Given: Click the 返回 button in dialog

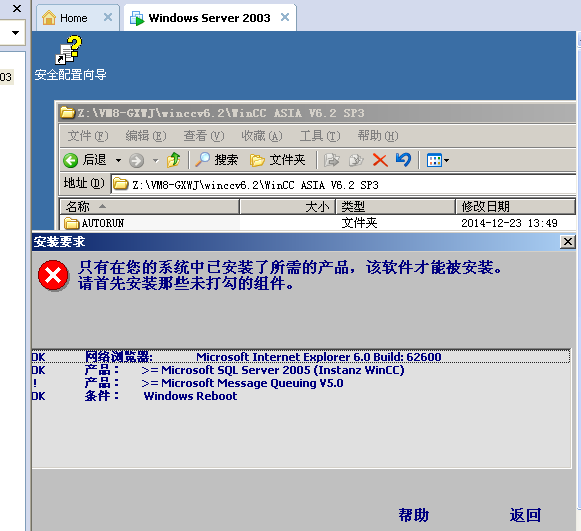Looking at the screenshot, I should (x=525, y=515).
